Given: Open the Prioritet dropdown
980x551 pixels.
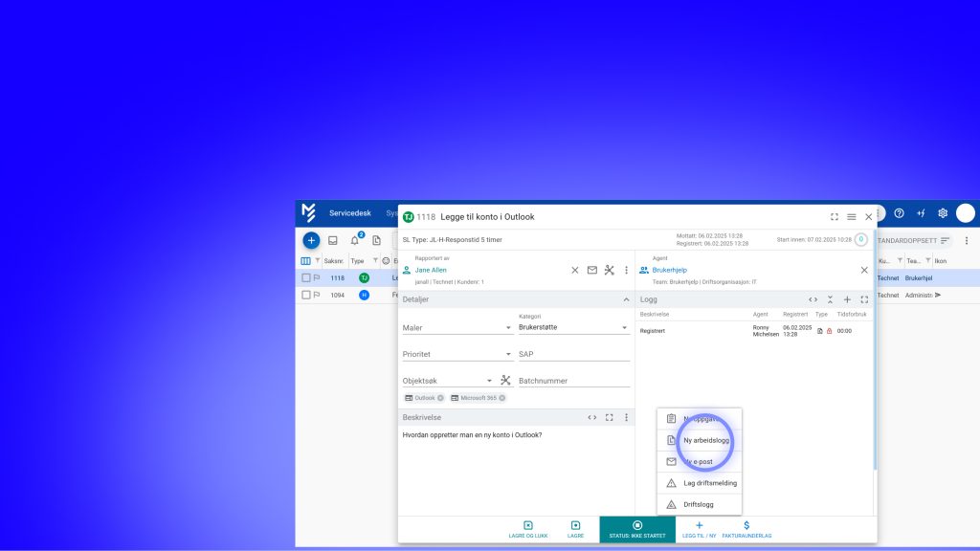Looking at the screenshot, I should [457, 354].
